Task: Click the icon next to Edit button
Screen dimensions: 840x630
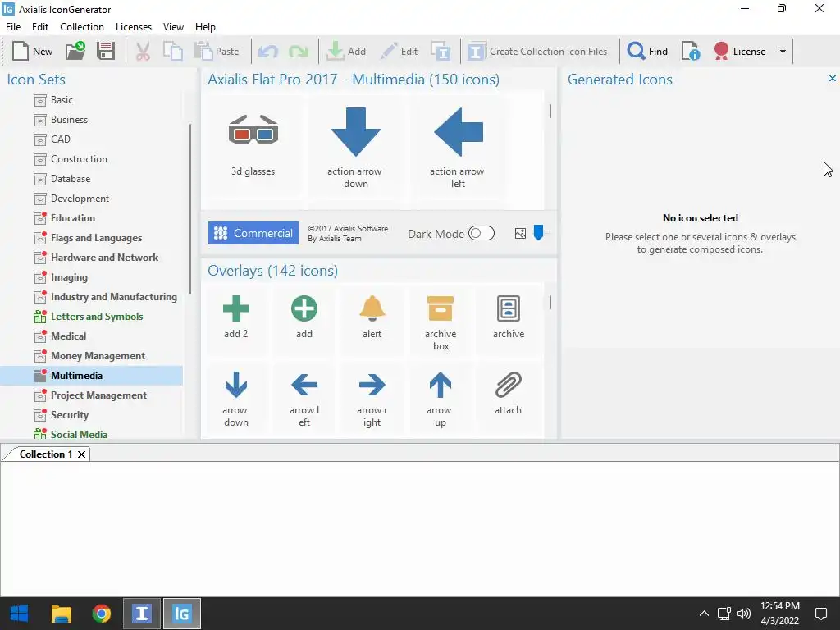Action: [x=441, y=52]
